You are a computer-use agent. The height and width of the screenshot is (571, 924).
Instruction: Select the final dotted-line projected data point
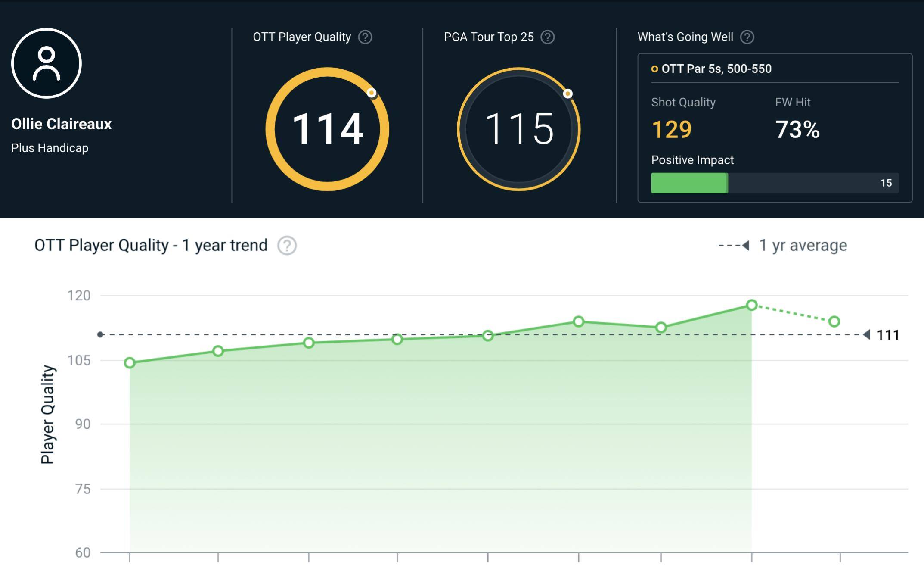(x=834, y=321)
